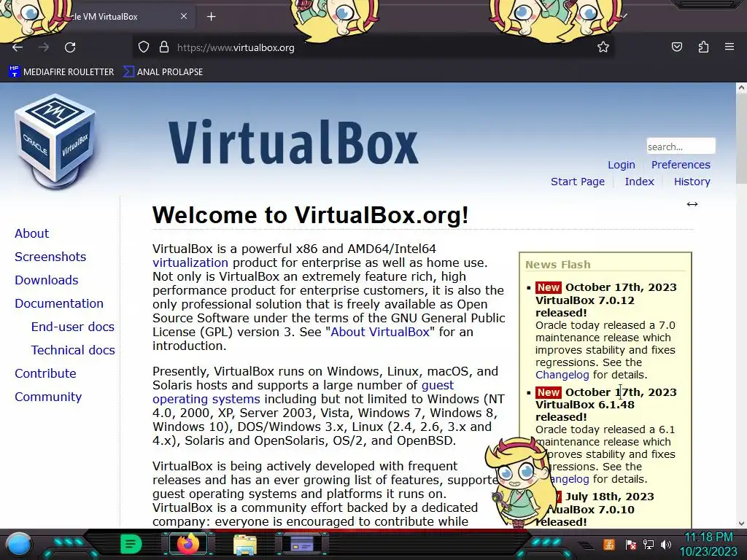Screen dimensions: 747x560
Task: Click the page vertical scrollbar thumb
Action: tap(741, 138)
